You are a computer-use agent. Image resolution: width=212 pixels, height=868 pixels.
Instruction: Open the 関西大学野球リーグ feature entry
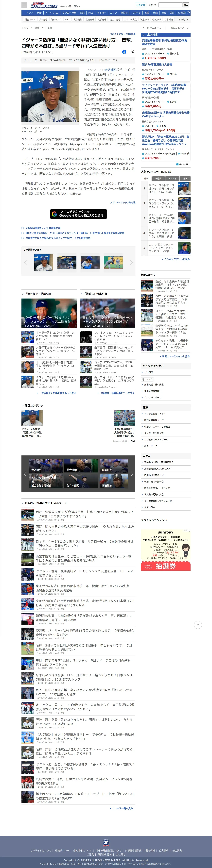[154, 420]
